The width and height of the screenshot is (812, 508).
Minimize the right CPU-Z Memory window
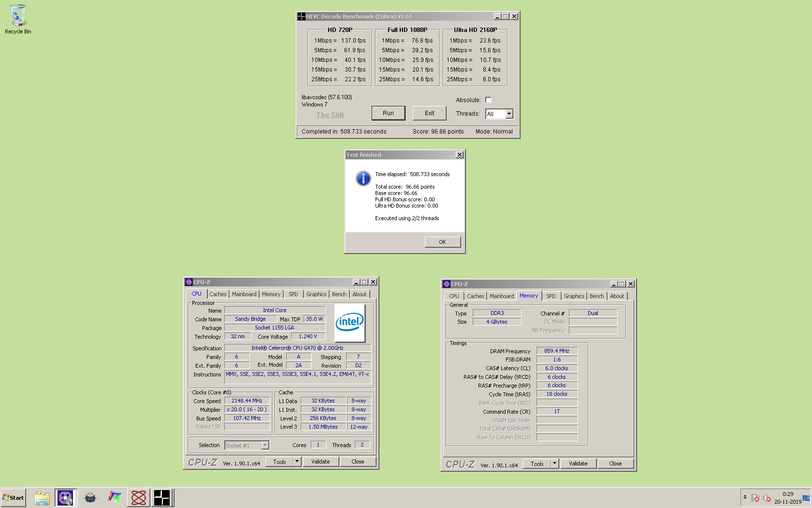click(x=614, y=284)
